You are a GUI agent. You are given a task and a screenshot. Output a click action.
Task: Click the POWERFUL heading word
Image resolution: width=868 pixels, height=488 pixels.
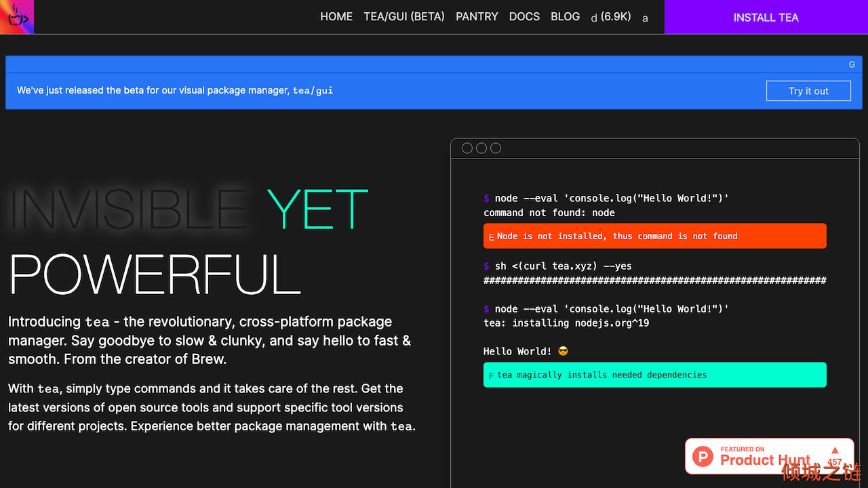pyautogui.click(x=155, y=274)
